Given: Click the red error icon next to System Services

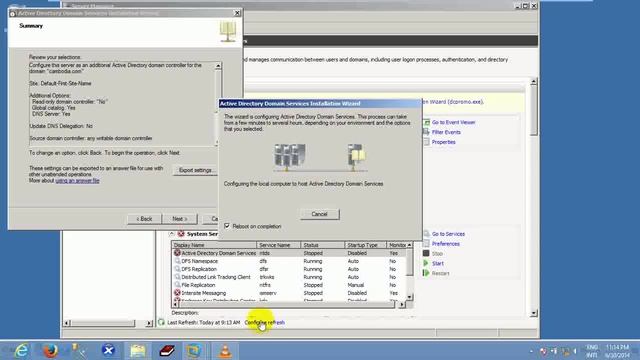Looking at the screenshot, I should pyautogui.click(x=181, y=234).
